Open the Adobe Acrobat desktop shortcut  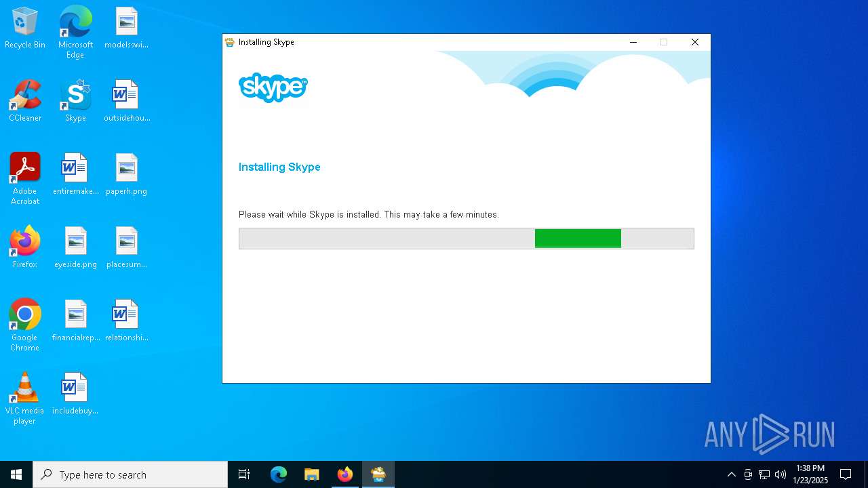[x=25, y=179]
